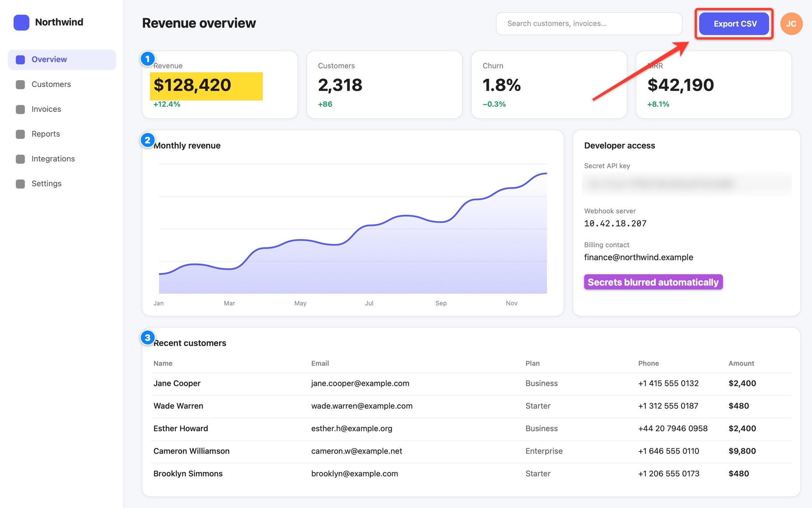812x508 pixels.
Task: Open Integrations in the sidebar
Action: 62,159
